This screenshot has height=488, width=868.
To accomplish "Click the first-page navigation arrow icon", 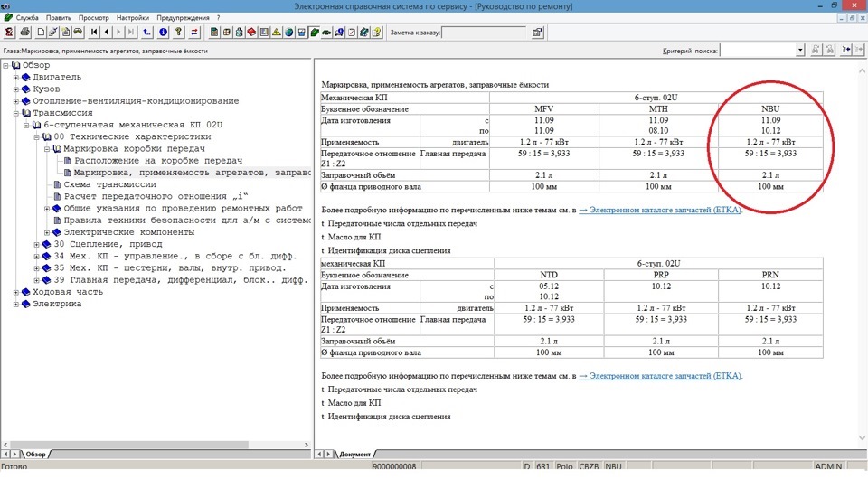I will click(x=94, y=33).
